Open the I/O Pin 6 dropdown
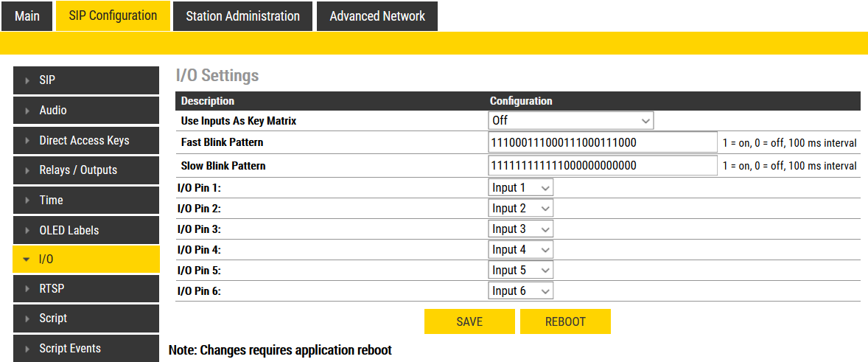Screen dimensions: 868x362 coord(520,291)
